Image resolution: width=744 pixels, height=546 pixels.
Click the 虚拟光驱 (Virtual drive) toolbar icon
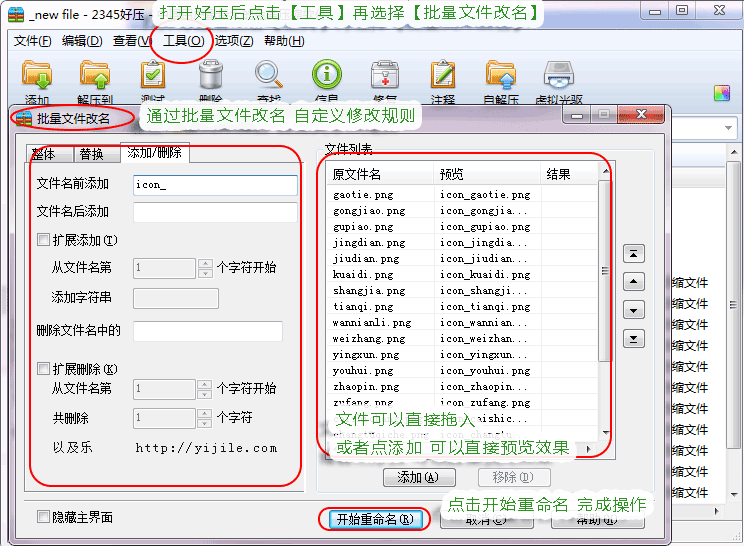pyautogui.click(x=559, y=75)
